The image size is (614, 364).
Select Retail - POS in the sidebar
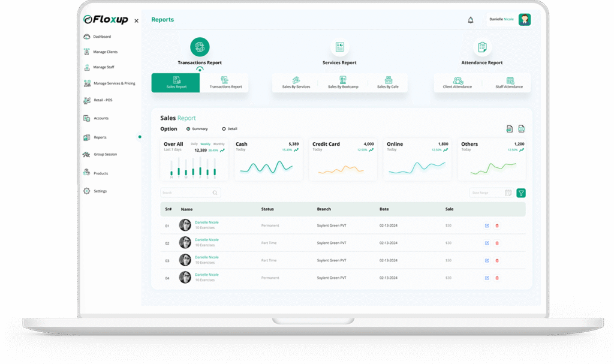coord(98,100)
